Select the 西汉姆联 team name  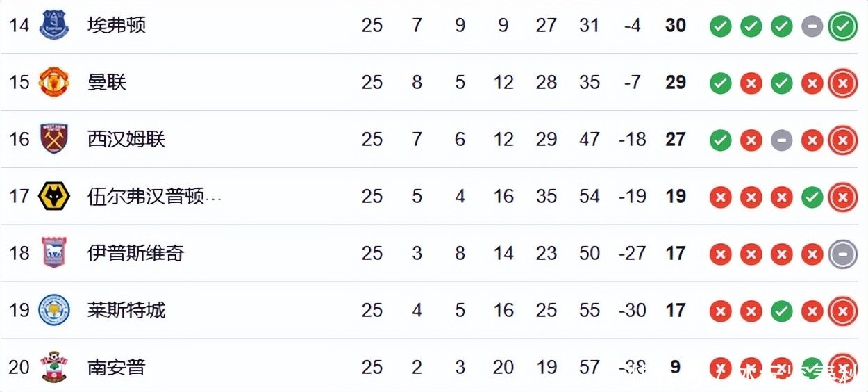coord(126,140)
